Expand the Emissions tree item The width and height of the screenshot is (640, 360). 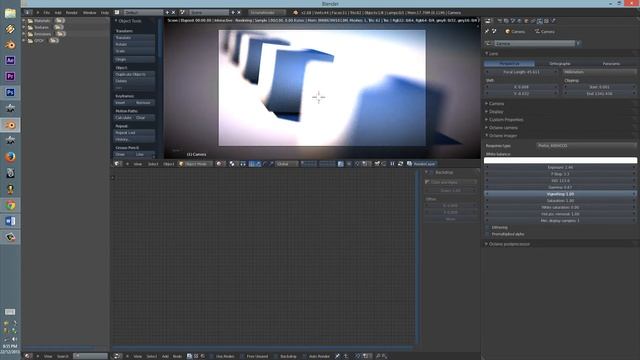pyautogui.click(x=24, y=34)
